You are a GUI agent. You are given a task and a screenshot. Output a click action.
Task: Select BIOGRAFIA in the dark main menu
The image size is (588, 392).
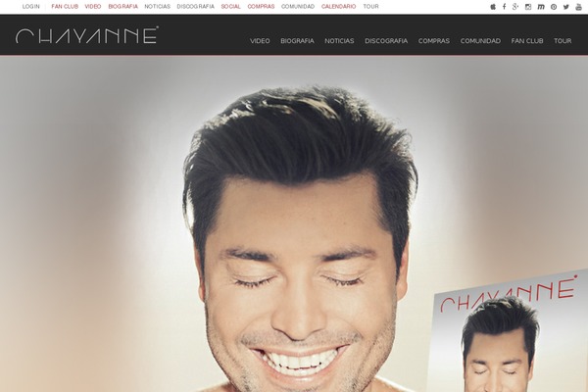[x=297, y=41]
